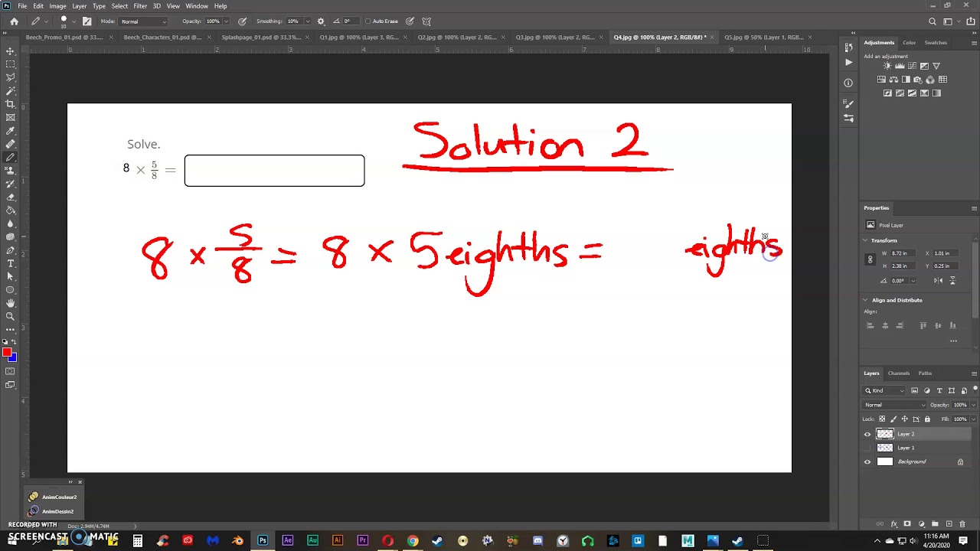Select the Move tool
This screenshot has height=551, width=980.
10,51
